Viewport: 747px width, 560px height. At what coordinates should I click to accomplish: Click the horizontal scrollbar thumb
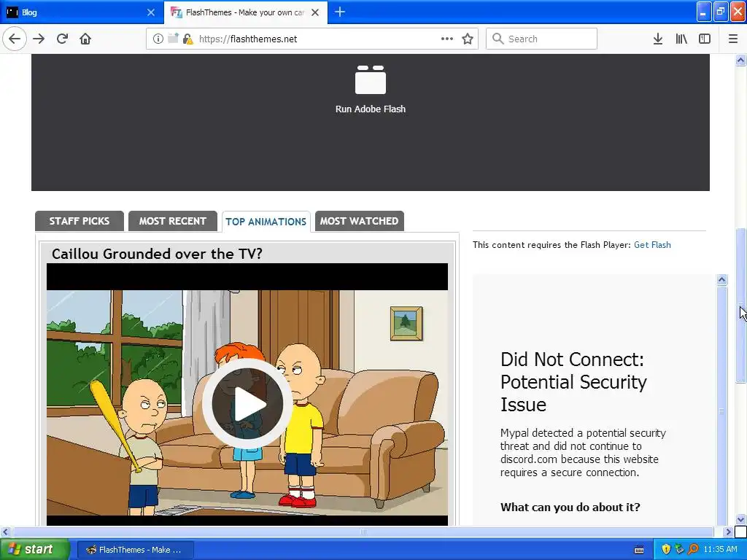point(363,532)
